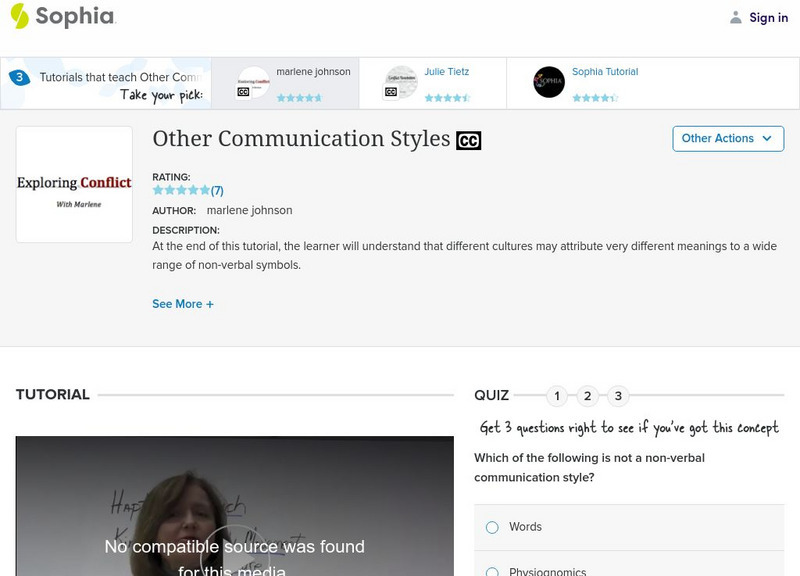Click quiz step circle 1
This screenshot has height=576, width=800.
(x=557, y=395)
